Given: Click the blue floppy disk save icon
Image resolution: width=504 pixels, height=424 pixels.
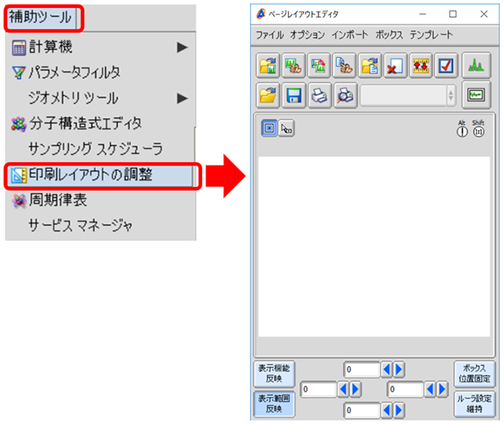Looking at the screenshot, I should [x=294, y=95].
